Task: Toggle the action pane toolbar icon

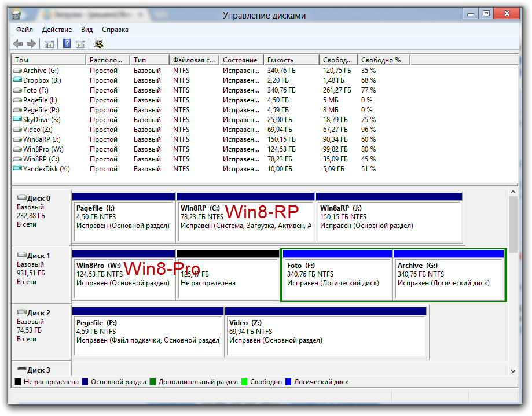Action: click(x=80, y=43)
